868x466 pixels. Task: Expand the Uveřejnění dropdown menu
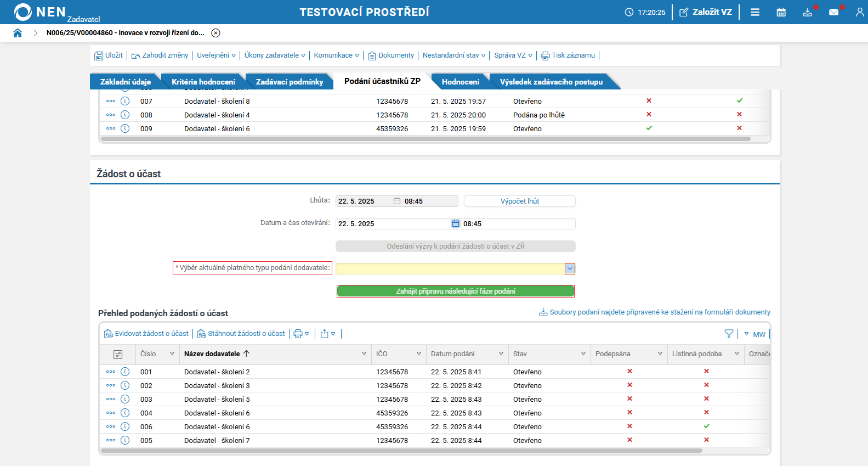pyautogui.click(x=216, y=55)
